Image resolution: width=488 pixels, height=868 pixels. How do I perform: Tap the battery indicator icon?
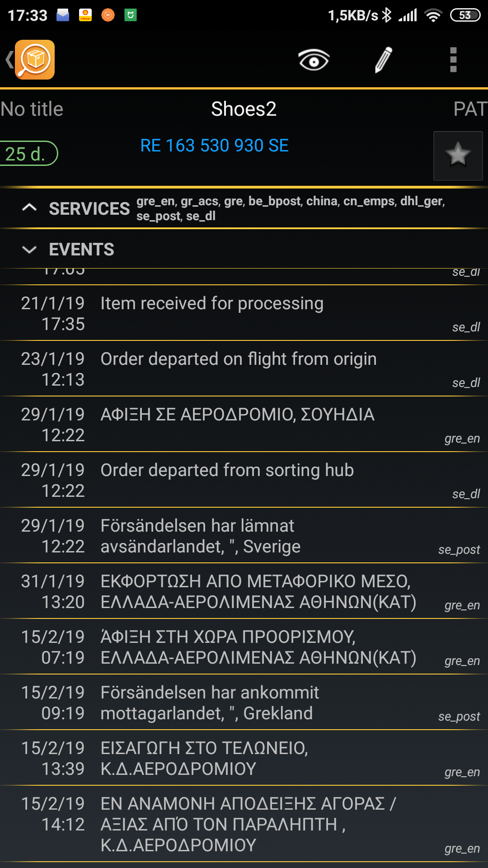[x=465, y=15]
